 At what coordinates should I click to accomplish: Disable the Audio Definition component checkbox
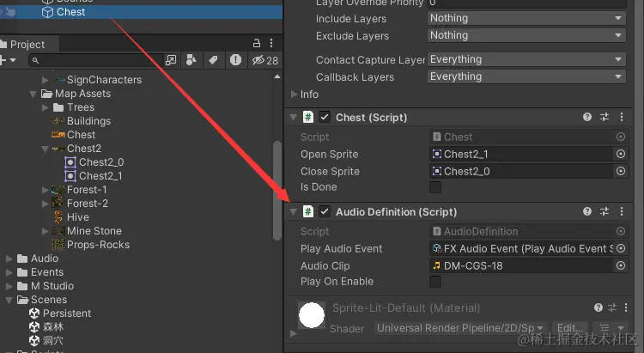point(325,211)
